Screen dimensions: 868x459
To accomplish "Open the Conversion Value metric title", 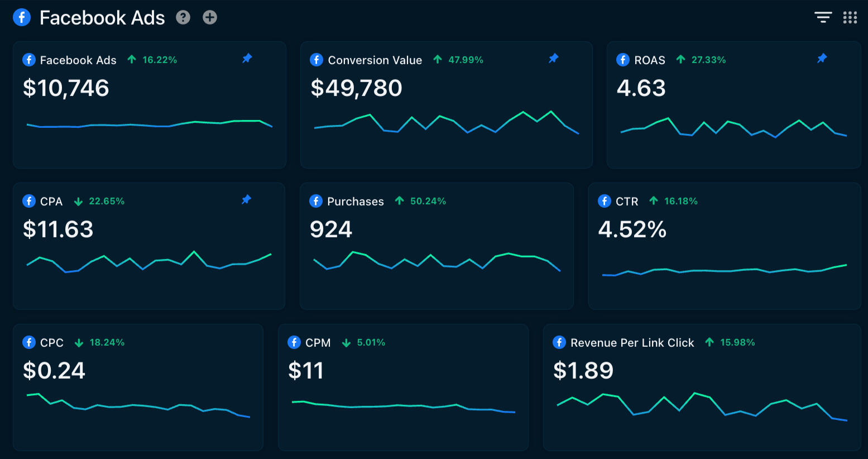I will (375, 60).
